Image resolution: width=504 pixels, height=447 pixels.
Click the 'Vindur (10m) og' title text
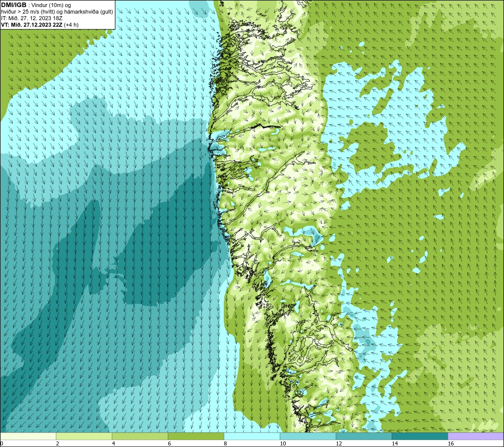pos(52,6)
